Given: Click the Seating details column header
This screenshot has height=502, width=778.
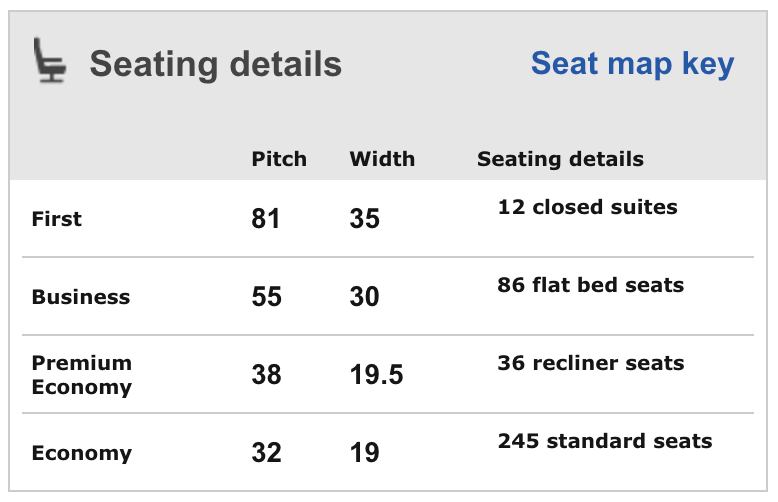Looking at the screenshot, I should pos(560,159).
